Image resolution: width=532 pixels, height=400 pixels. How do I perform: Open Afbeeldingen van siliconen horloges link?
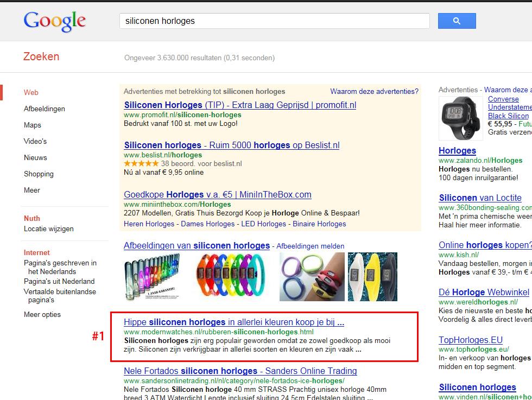(x=197, y=246)
